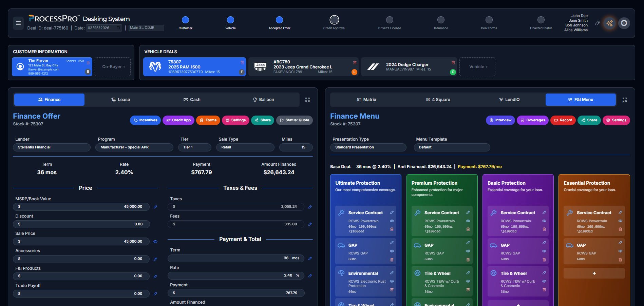
Task: Open the Coverages button
Action: (x=533, y=120)
